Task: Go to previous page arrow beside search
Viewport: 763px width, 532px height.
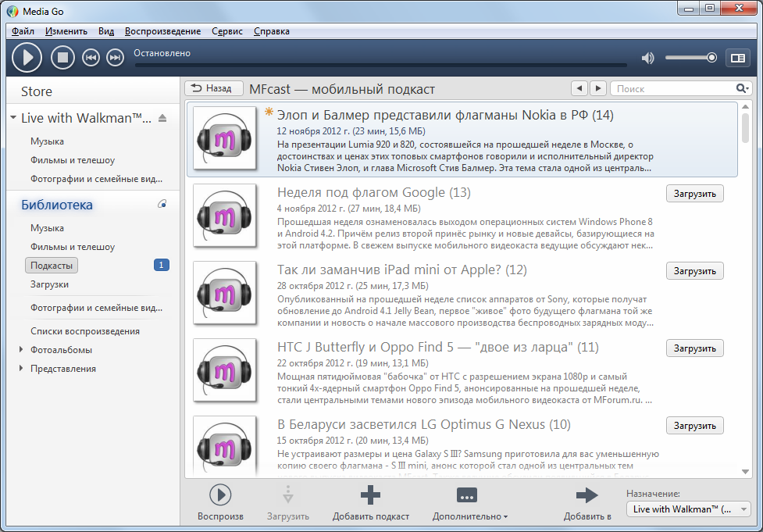Action: 579,88
